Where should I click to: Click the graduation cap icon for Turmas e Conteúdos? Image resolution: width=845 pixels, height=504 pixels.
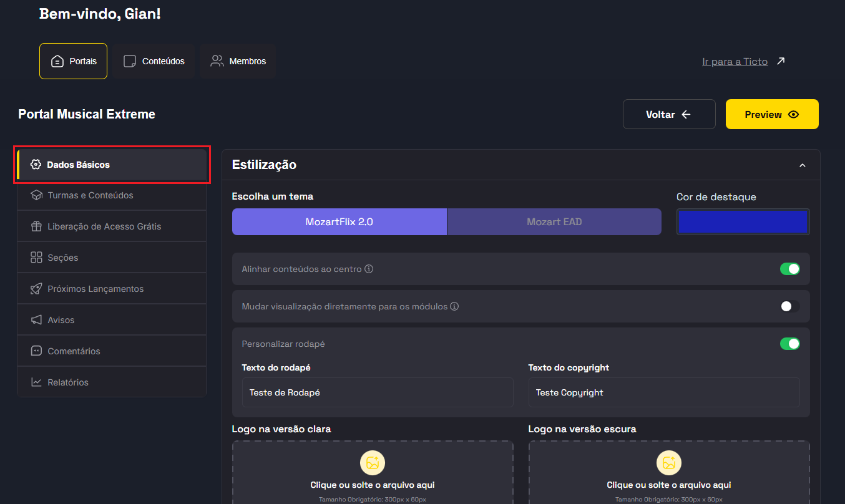pos(36,195)
